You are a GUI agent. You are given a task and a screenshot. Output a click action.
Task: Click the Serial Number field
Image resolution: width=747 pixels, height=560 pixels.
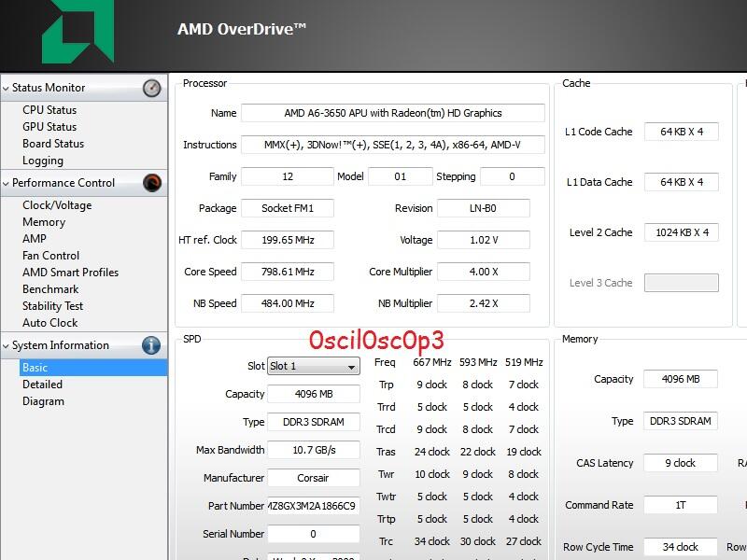point(314,534)
